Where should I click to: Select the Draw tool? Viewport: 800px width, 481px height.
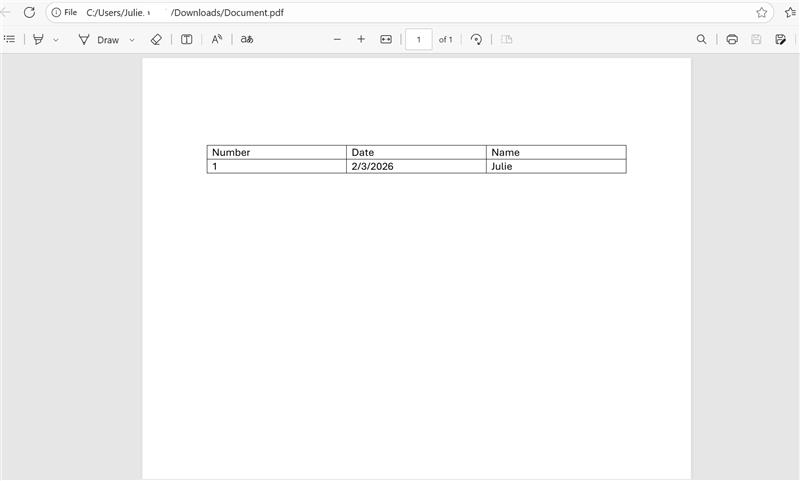[98, 40]
